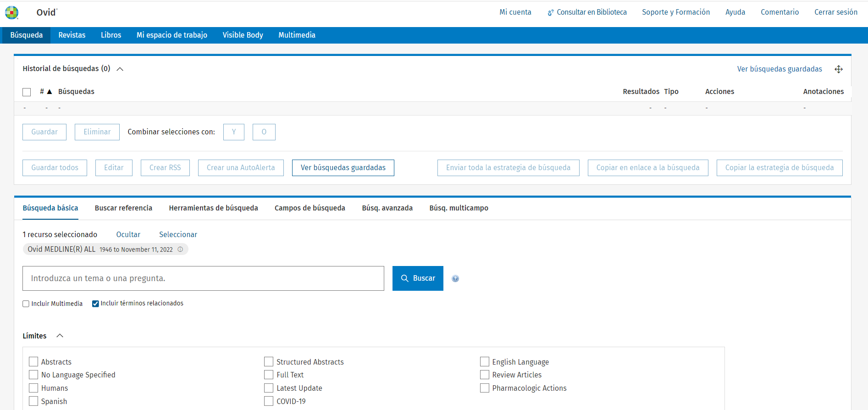This screenshot has height=410, width=868.
Task: Open Consultar en Biblioteca link
Action: (x=587, y=12)
